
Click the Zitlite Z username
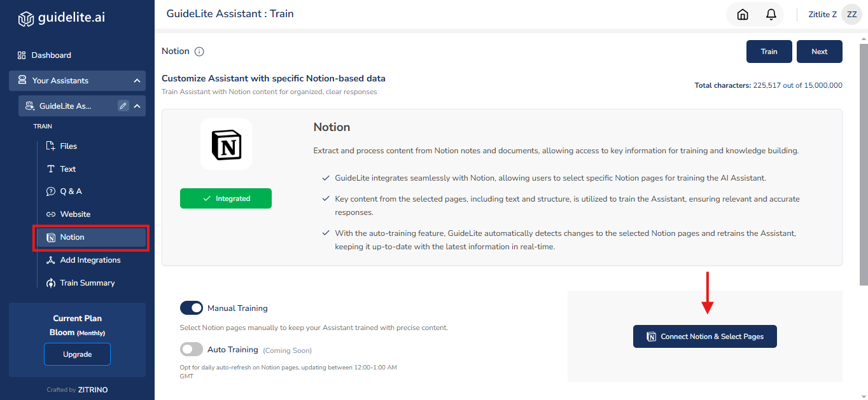pyautogui.click(x=822, y=15)
